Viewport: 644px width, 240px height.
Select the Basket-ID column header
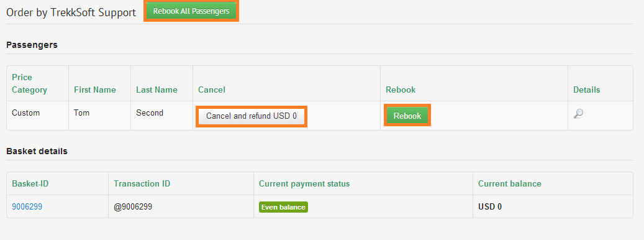30,183
